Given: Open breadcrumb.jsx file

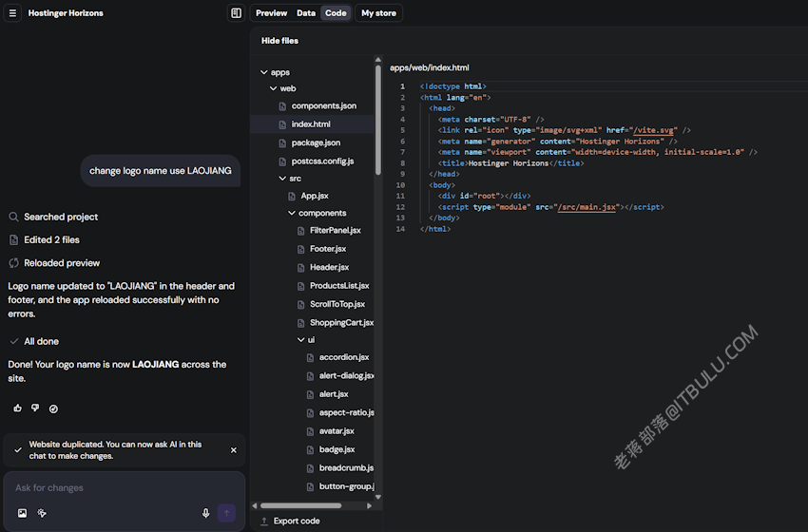Looking at the screenshot, I should [x=346, y=468].
